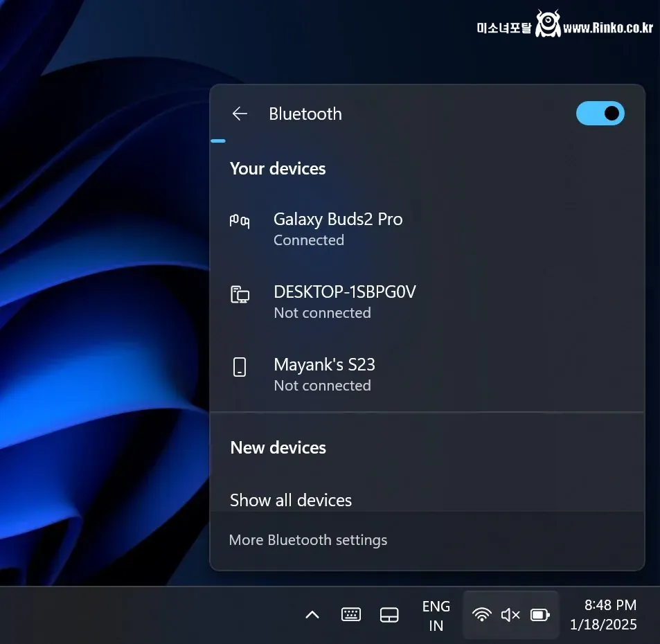Click the DESKTOP-1SBPG0V computer icon

tap(240, 295)
